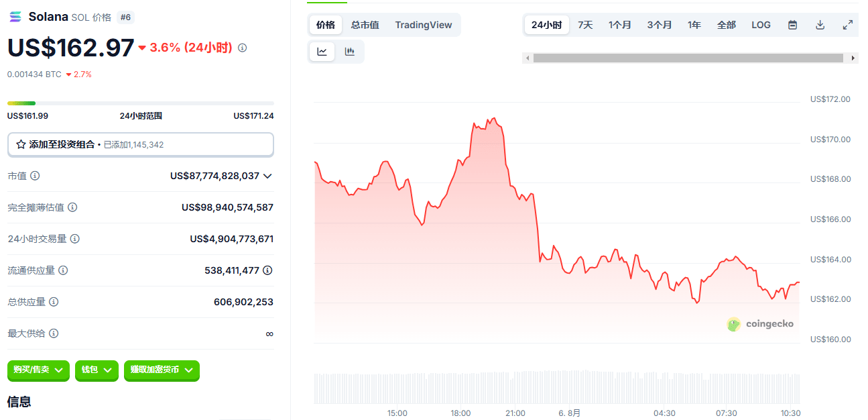The height and width of the screenshot is (420, 868).
Task: Click the Solana logo icon
Action: tap(15, 17)
